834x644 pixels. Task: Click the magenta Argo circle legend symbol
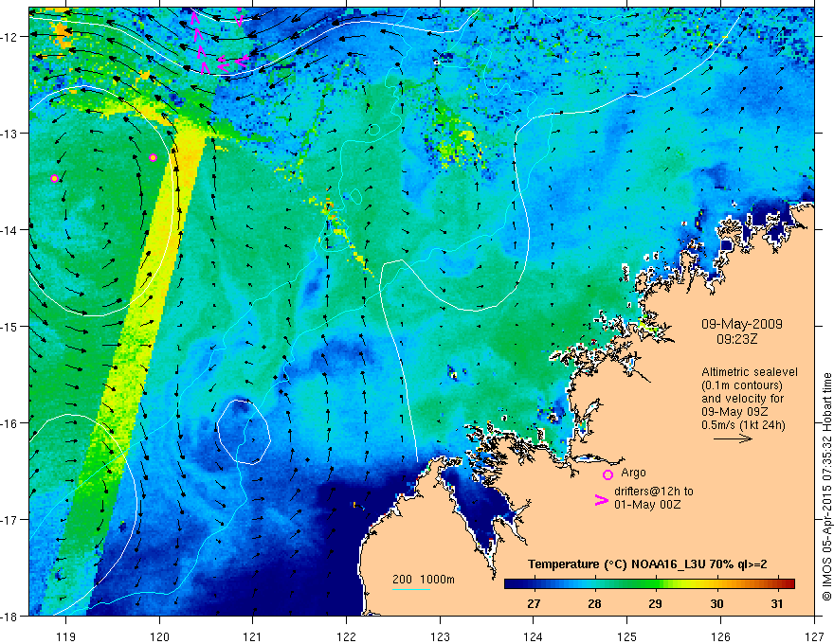click(607, 474)
